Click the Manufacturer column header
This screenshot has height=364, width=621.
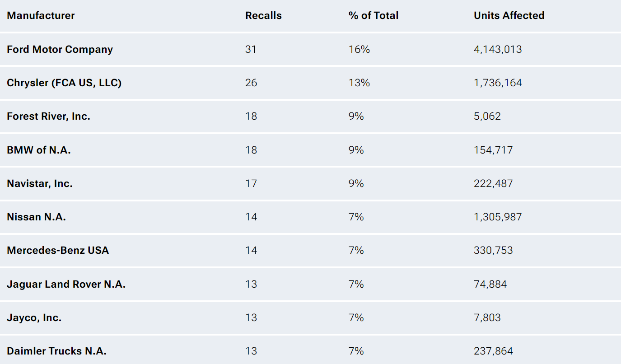(41, 16)
